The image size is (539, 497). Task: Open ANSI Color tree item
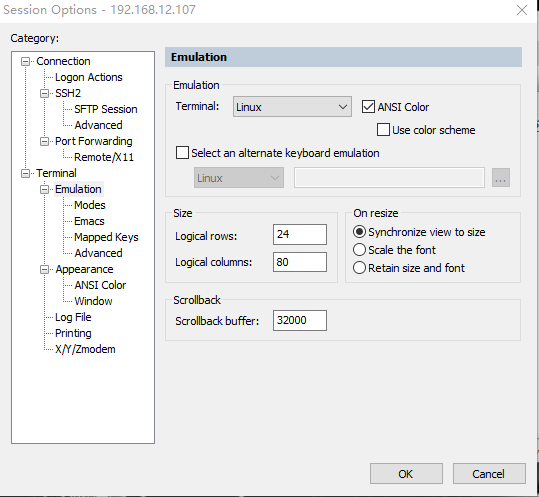coord(100,285)
